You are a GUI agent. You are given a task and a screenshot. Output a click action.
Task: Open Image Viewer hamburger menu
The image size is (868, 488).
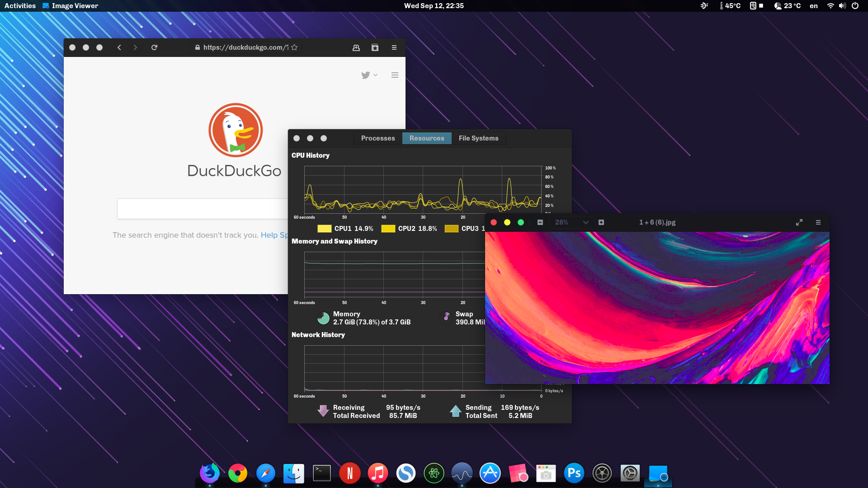click(x=818, y=222)
